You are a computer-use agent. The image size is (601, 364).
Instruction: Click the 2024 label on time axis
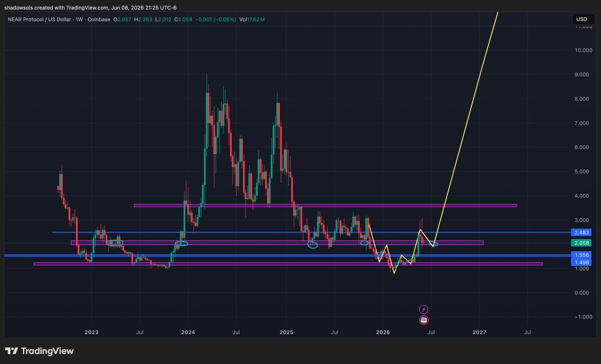(188, 332)
